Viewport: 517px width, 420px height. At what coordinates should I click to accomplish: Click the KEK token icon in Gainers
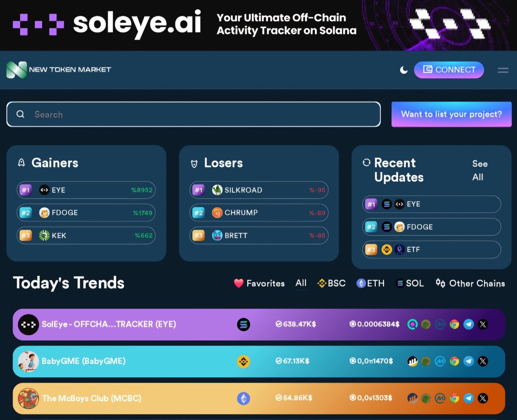[x=44, y=235]
